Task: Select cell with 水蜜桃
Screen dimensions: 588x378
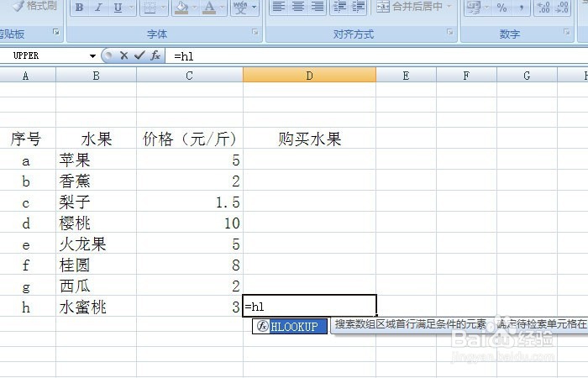Action: pyautogui.click(x=96, y=307)
